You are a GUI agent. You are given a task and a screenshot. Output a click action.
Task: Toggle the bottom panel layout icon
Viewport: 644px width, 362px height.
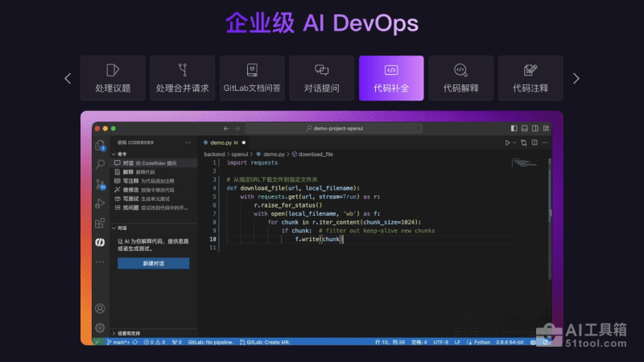coord(525,129)
